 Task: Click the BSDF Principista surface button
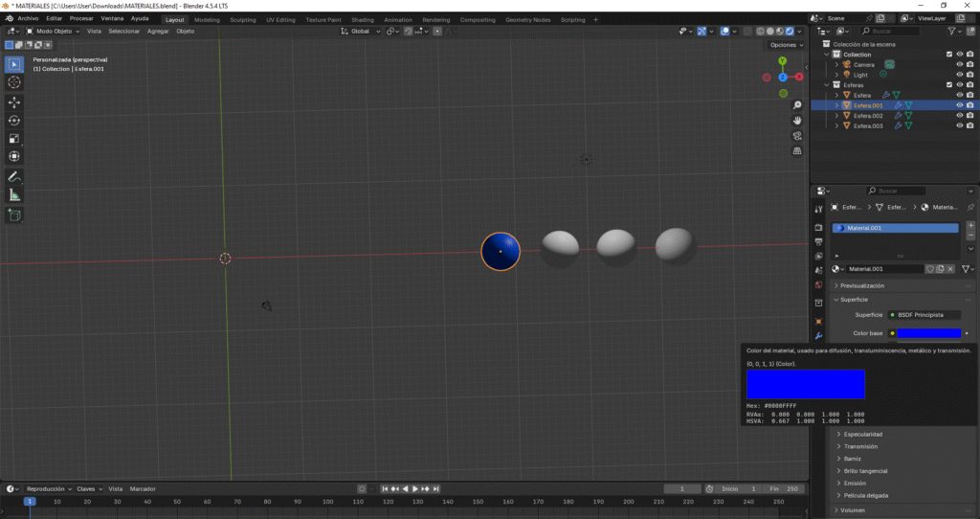[924, 314]
